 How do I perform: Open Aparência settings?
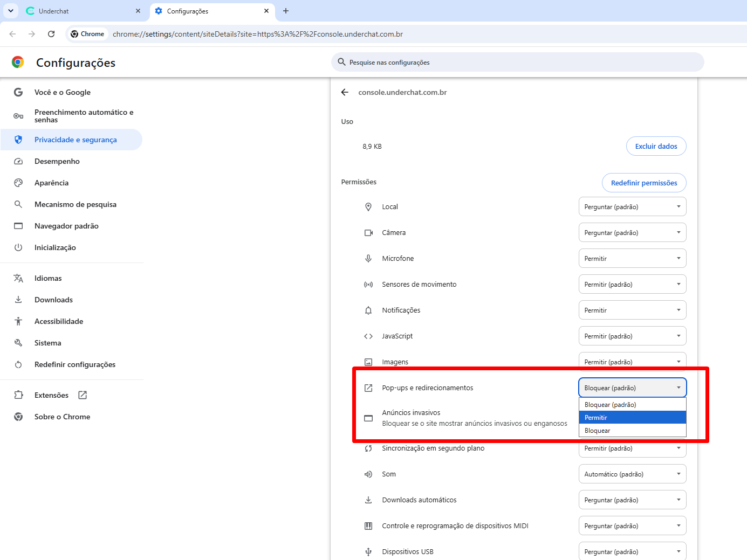71,183
